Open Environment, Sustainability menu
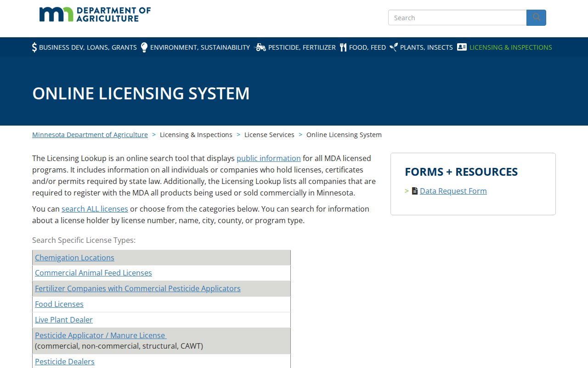Image resolution: width=588 pixels, height=368 pixels. coord(200,47)
